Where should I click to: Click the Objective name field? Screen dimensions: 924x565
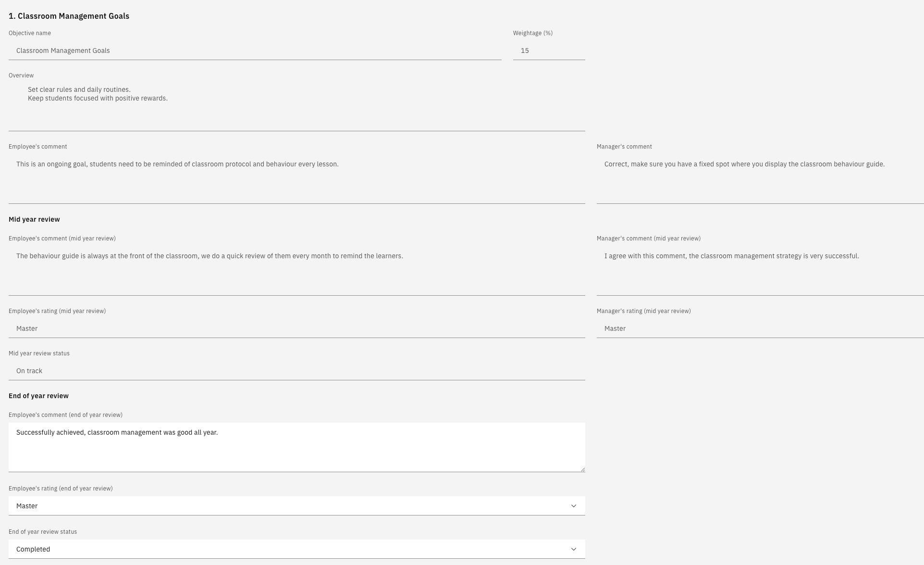coord(255,50)
